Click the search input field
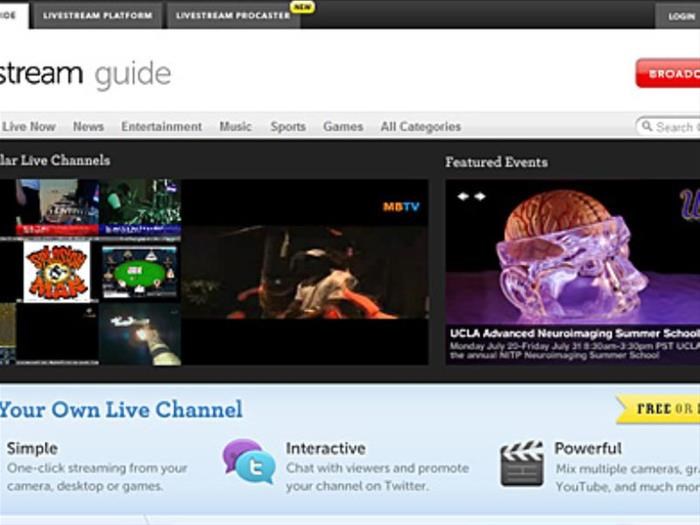This screenshot has height=525, width=700. 668,127
